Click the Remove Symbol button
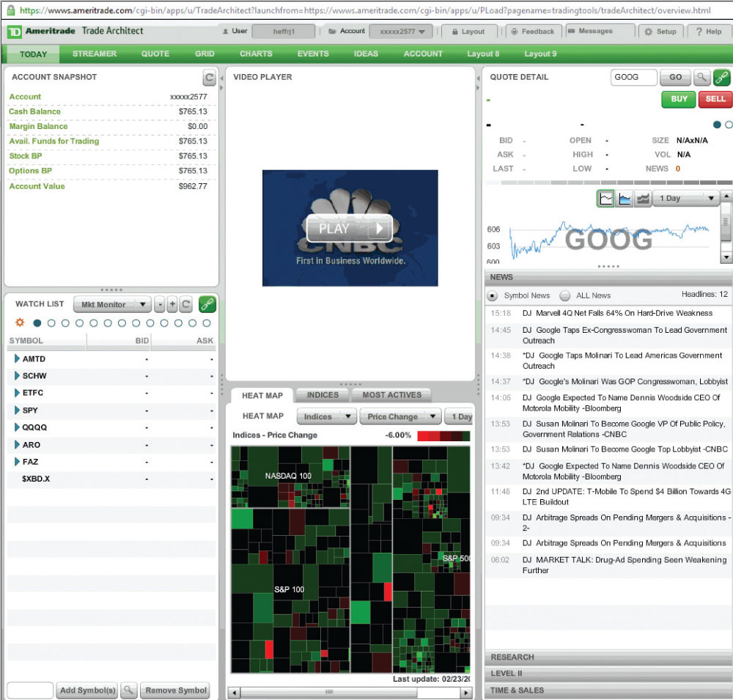 (x=175, y=690)
